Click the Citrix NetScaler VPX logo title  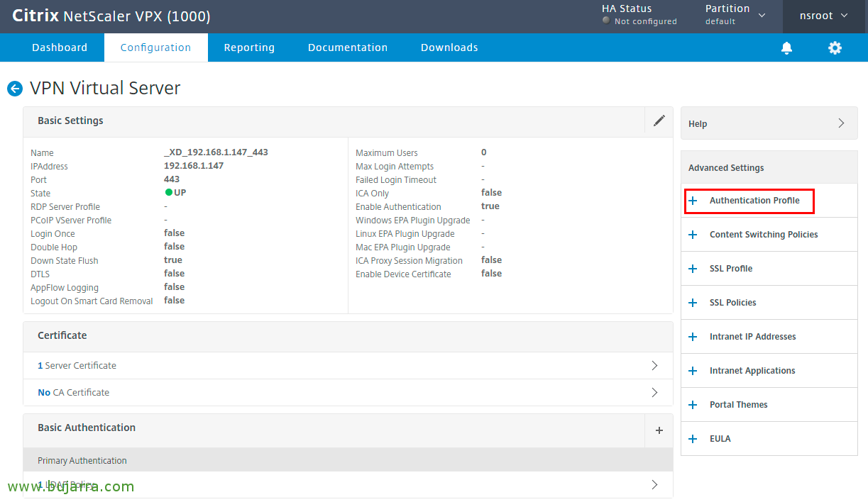[111, 16]
